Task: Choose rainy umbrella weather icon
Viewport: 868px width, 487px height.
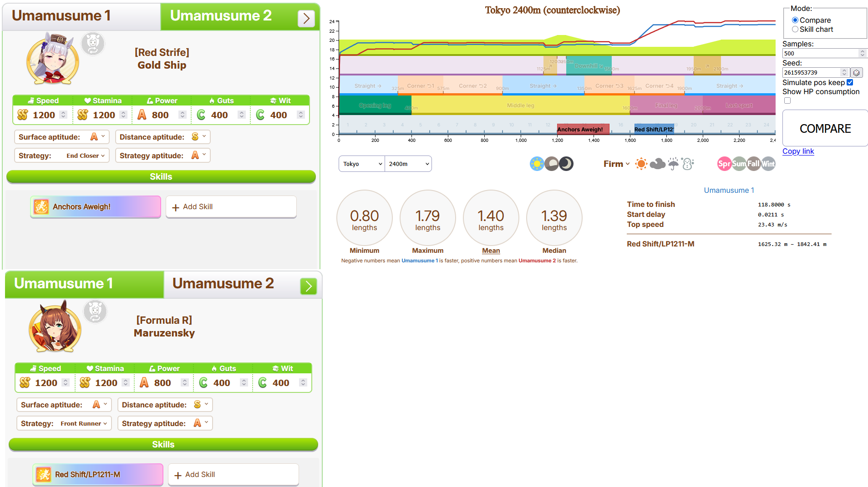Action: pos(673,164)
